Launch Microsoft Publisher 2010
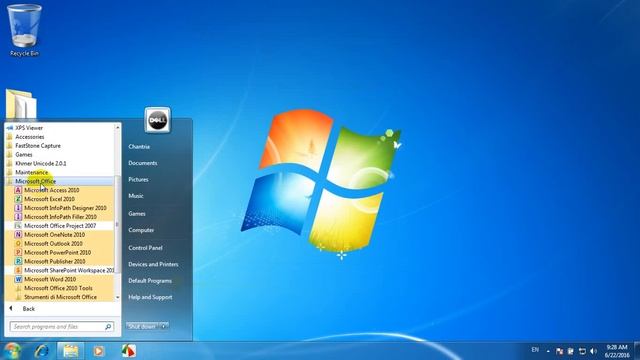 tap(60, 262)
